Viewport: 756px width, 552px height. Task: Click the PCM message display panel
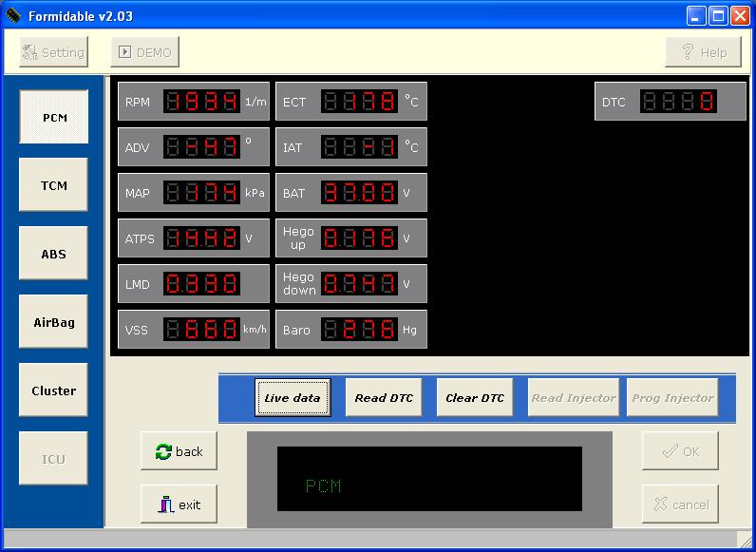click(x=429, y=480)
